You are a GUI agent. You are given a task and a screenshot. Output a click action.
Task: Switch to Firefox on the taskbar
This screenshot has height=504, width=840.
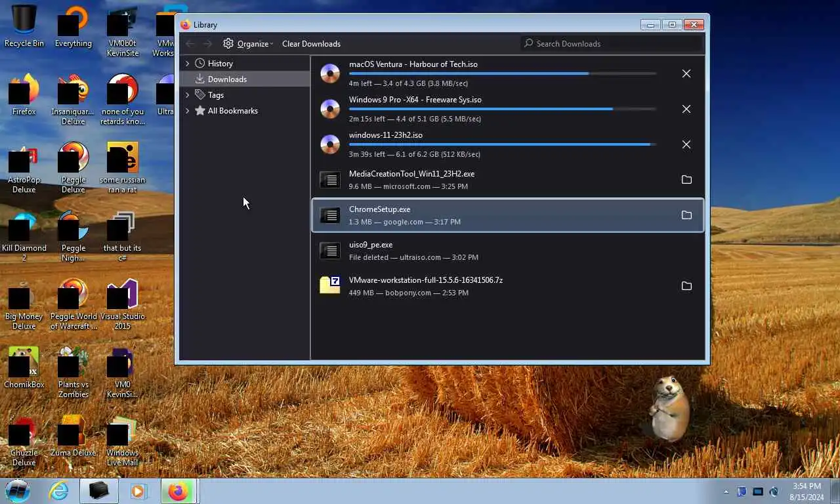coord(178,491)
